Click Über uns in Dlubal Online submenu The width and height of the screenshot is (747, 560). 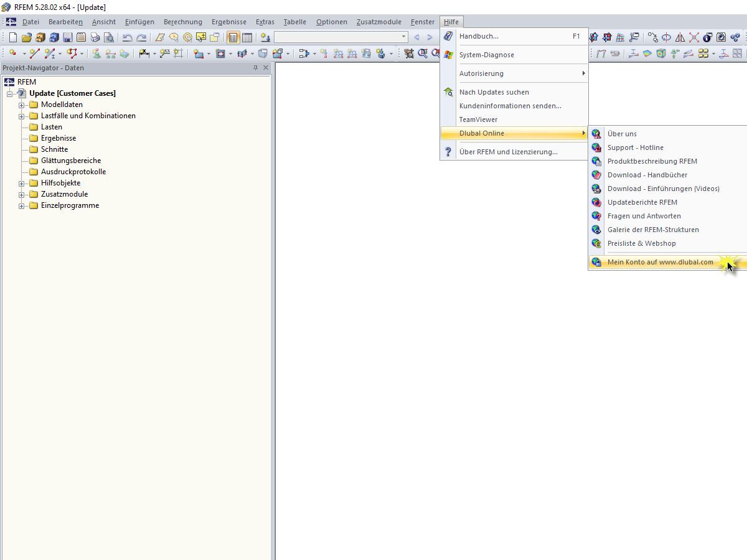pyautogui.click(x=667, y=134)
